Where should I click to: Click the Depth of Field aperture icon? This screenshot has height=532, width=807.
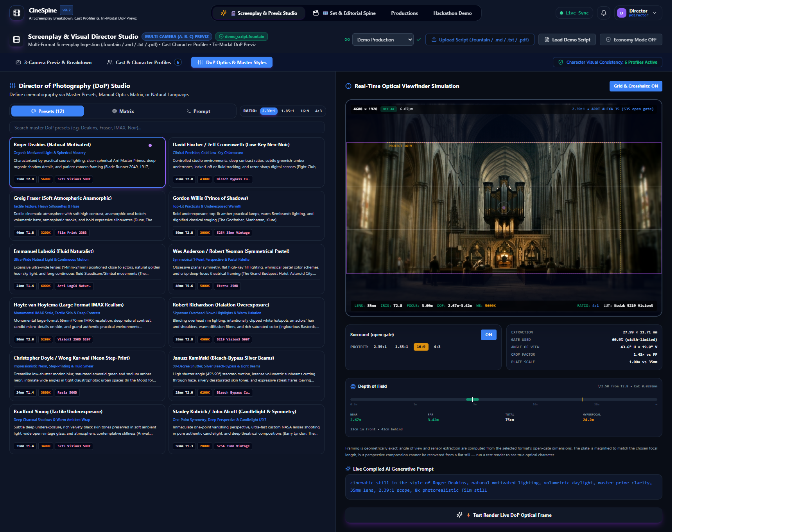(353, 386)
